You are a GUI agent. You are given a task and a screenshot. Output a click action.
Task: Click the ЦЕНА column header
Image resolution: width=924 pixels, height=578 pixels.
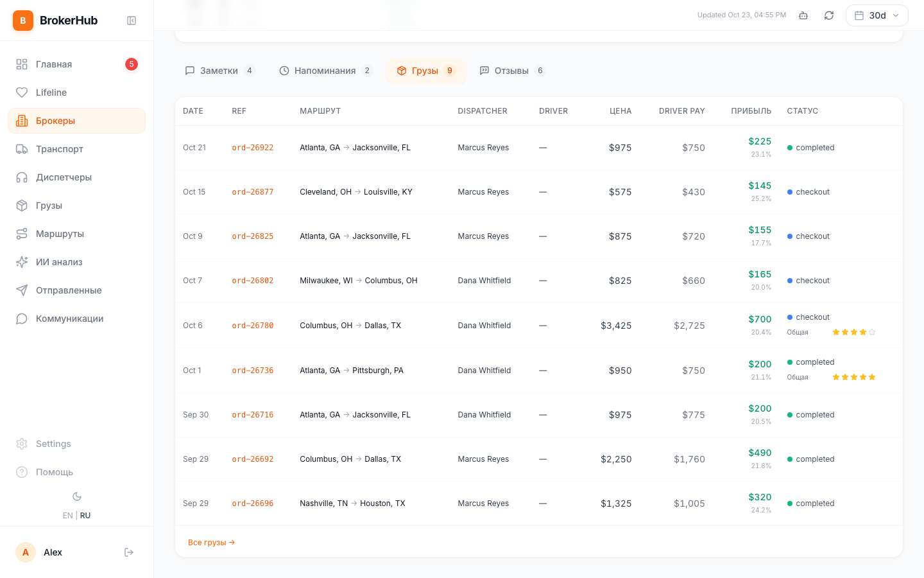tap(620, 111)
